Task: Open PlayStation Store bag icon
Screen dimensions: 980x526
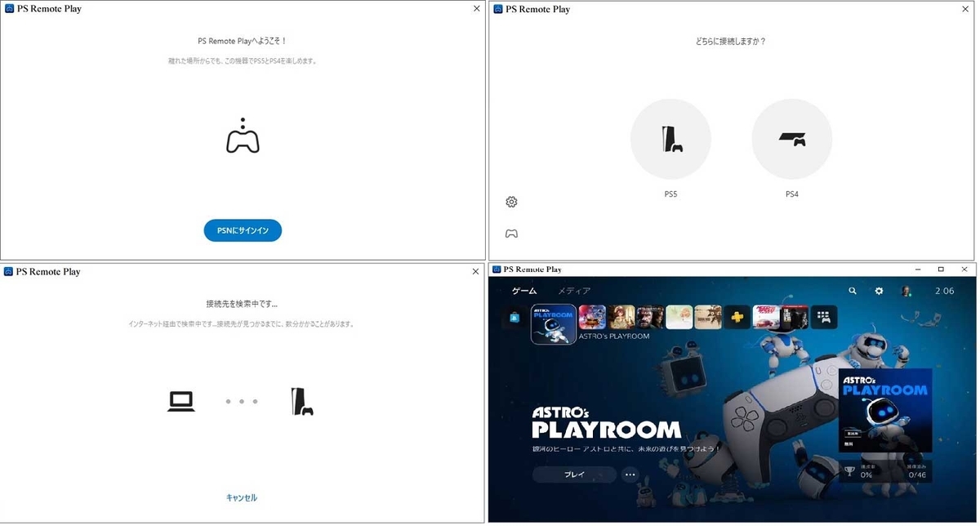Action: click(515, 318)
